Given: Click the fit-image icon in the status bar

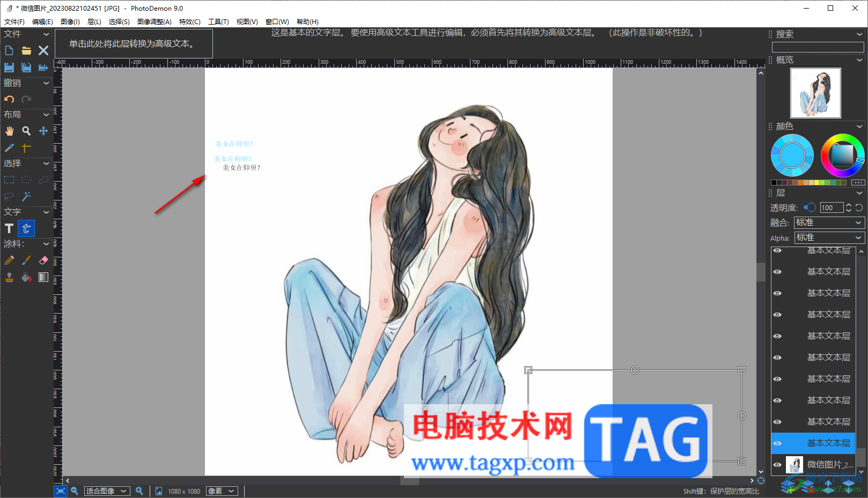Looking at the screenshot, I should click(x=61, y=491).
